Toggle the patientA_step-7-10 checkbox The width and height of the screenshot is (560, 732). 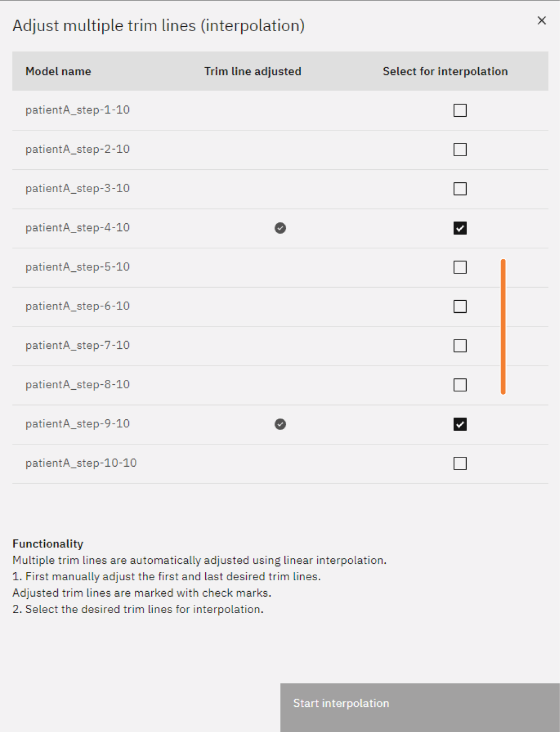coord(460,346)
